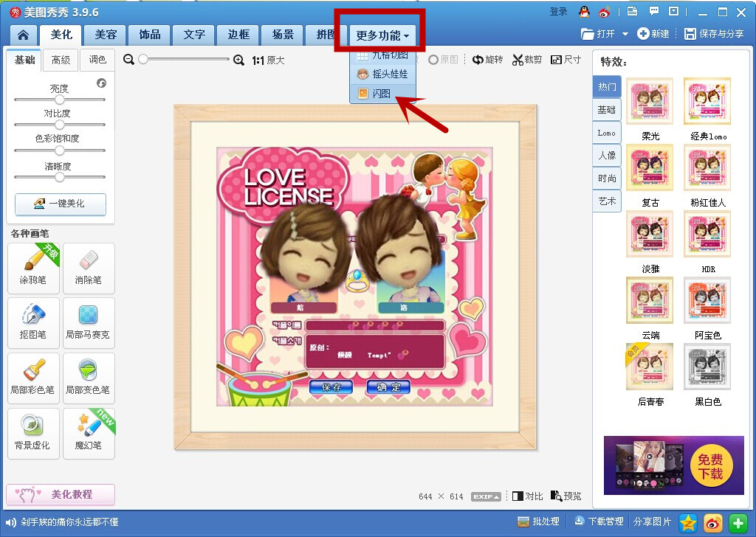Select the 涂鸦笔 doodle brush tool

click(x=33, y=268)
